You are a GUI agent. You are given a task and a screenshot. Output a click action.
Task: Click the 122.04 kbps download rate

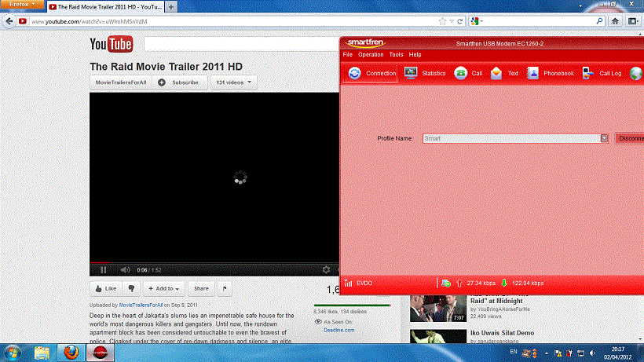528,283
